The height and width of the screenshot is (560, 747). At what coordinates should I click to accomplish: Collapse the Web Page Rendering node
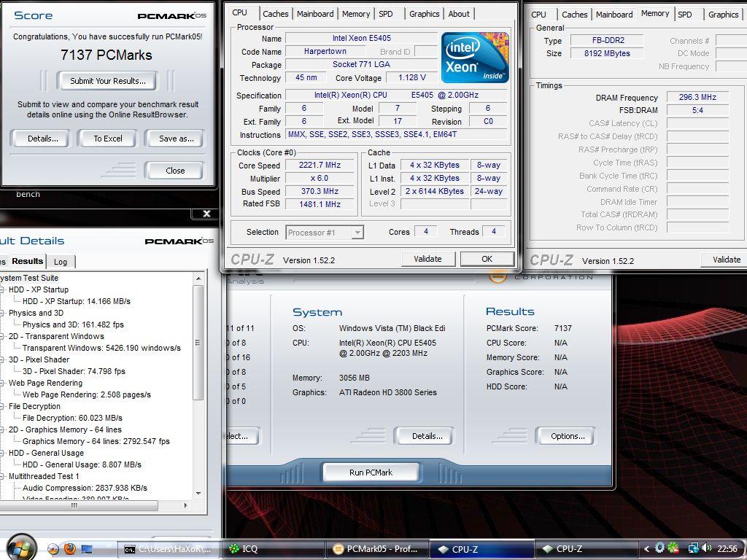(2, 383)
